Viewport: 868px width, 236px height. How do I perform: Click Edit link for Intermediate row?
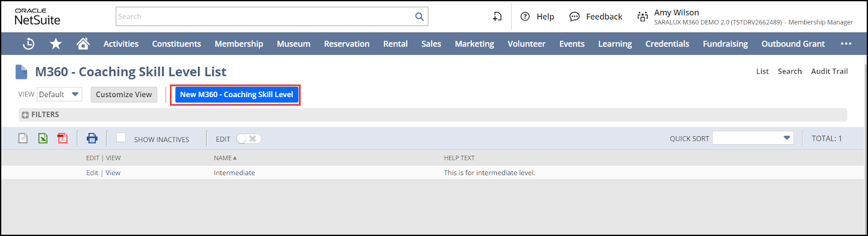[x=92, y=173]
